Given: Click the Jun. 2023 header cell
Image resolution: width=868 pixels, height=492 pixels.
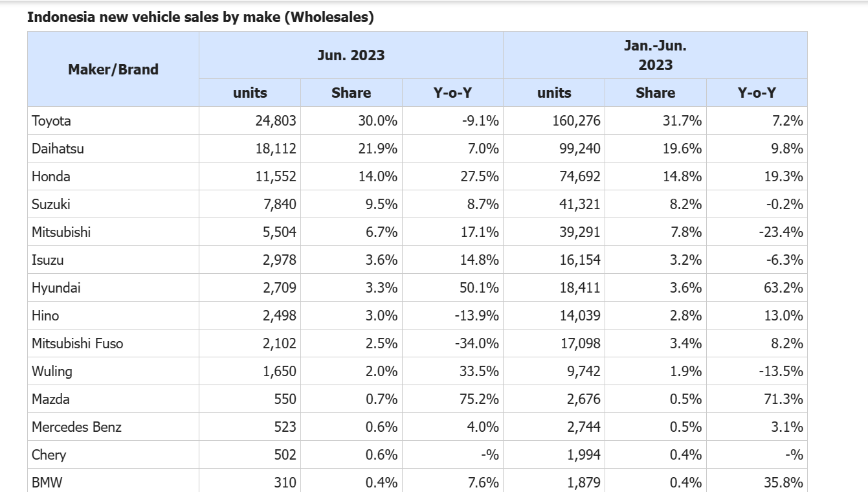Looking at the screenshot, I should [351, 56].
